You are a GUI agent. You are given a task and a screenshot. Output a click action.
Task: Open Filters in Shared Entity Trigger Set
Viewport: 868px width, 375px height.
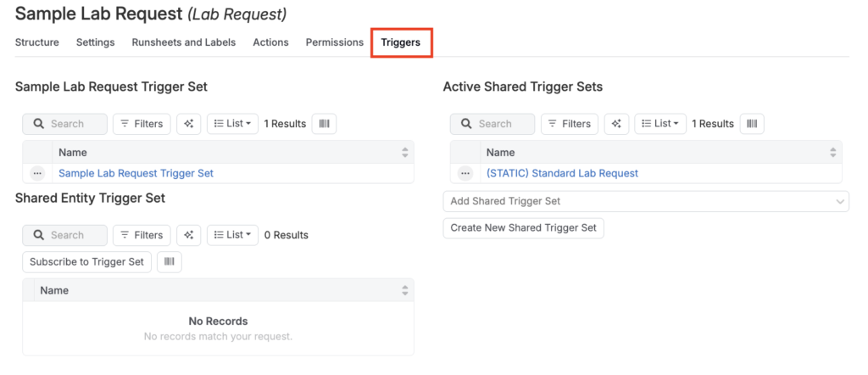pyautogui.click(x=142, y=235)
